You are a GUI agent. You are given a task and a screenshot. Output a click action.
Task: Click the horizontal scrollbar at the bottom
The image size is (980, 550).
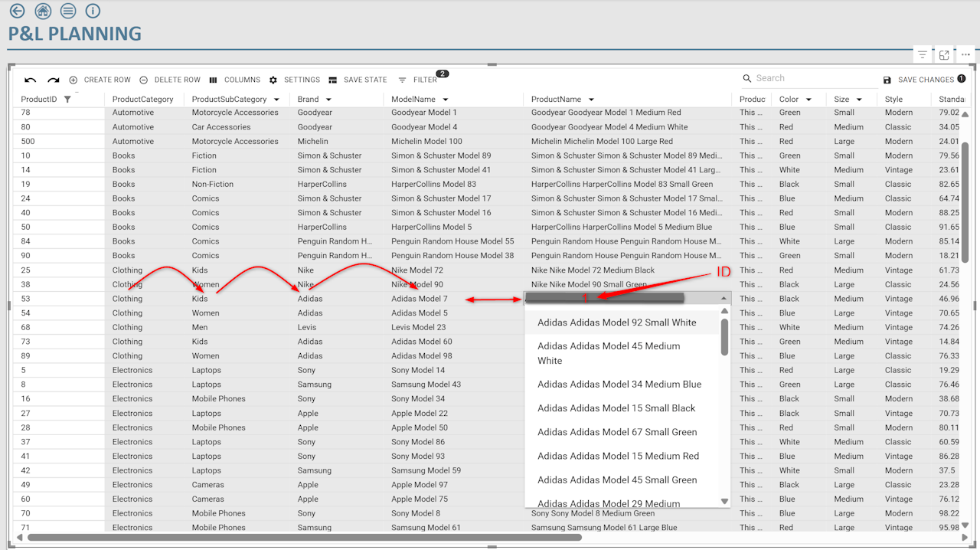point(306,538)
